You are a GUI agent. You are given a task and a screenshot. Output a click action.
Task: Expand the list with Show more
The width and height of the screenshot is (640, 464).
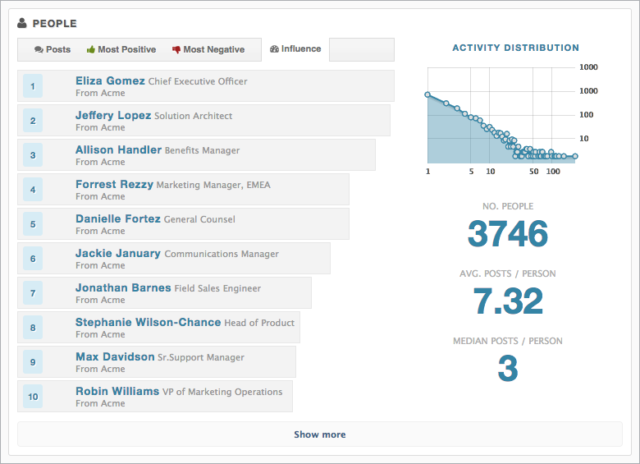coord(319,435)
